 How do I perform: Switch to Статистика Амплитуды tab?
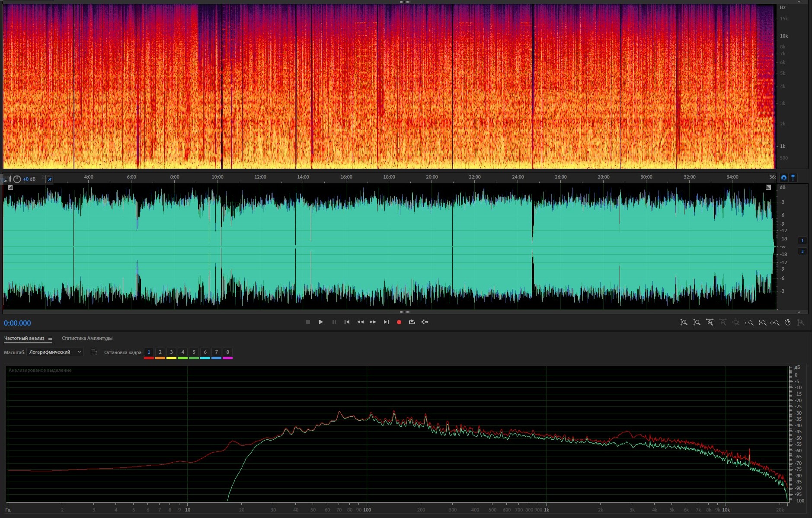pyautogui.click(x=87, y=339)
